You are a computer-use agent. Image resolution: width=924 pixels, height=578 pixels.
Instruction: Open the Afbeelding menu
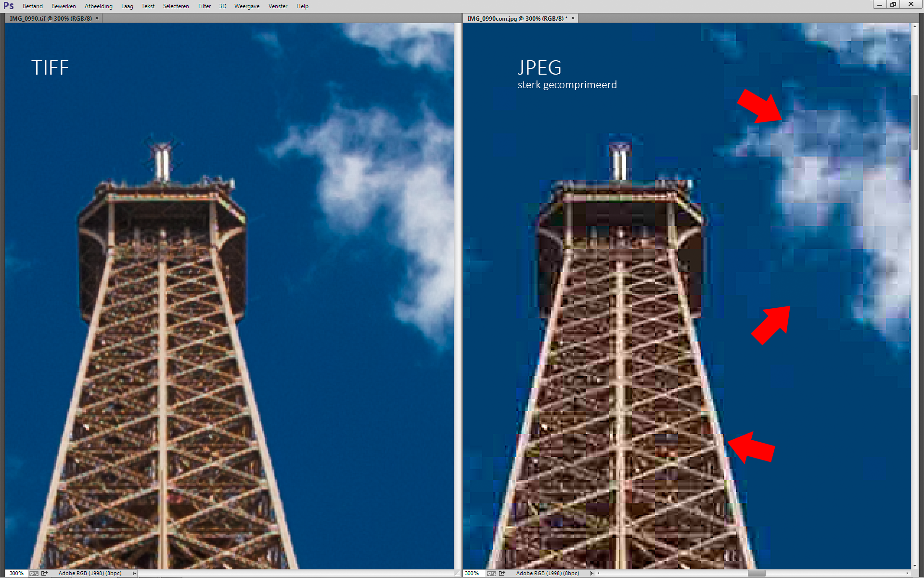click(x=98, y=6)
